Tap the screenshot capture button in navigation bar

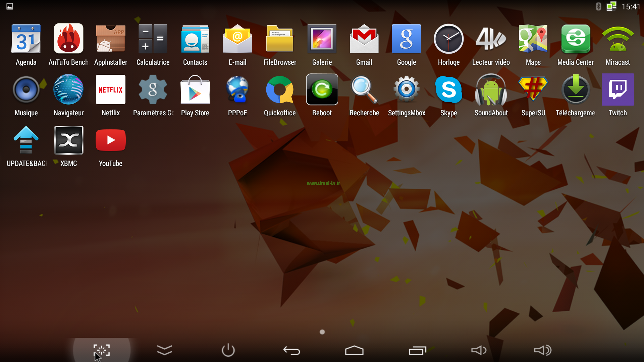(102, 350)
